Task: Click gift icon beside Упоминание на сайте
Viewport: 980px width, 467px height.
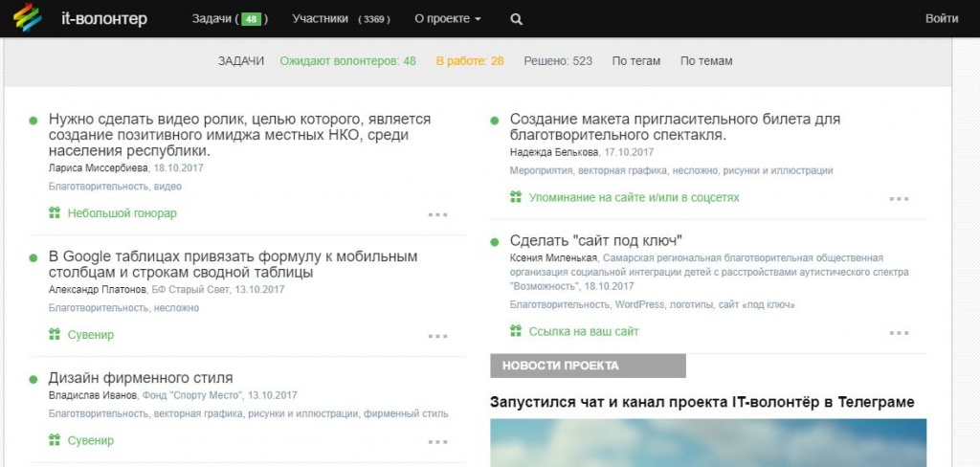Action: [516, 198]
